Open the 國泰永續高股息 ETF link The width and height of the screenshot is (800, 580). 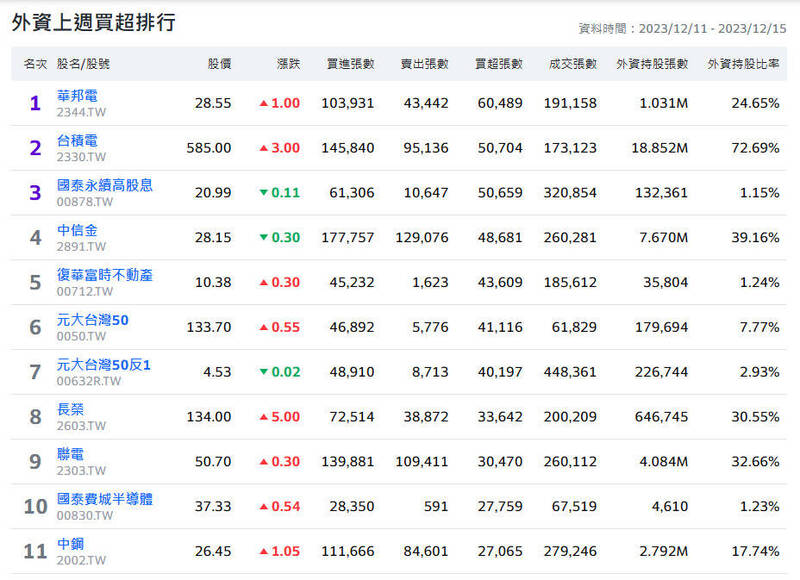(x=105, y=185)
